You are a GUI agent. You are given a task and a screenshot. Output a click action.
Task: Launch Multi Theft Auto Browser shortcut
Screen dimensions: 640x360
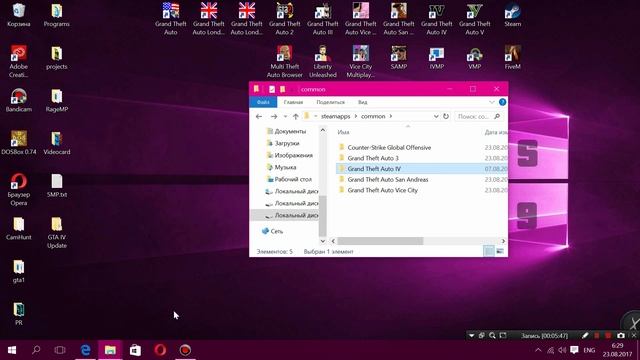(284, 62)
